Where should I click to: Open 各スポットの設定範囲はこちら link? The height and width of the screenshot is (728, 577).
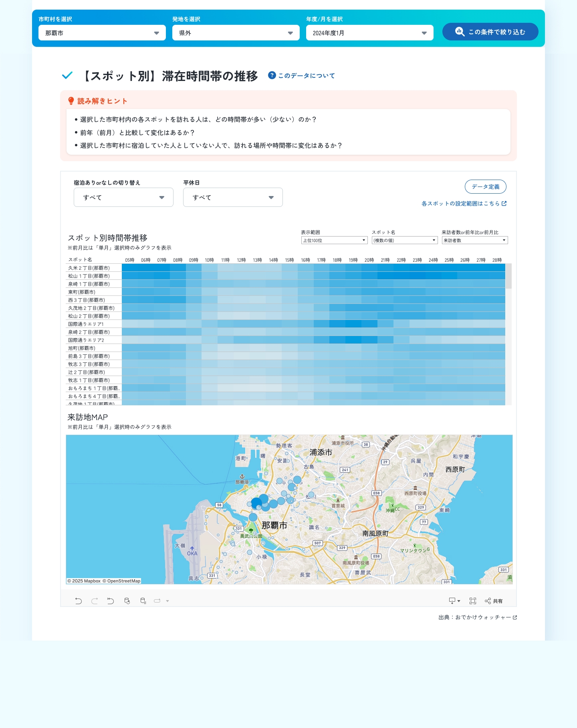(x=464, y=204)
